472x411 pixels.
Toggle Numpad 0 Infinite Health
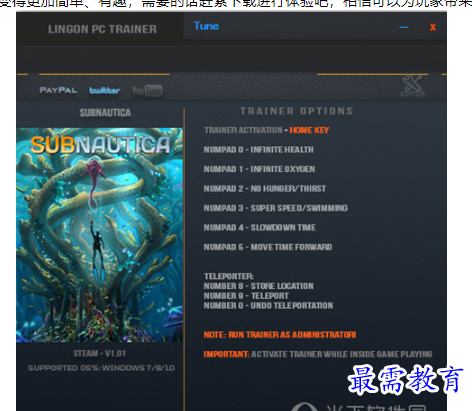click(x=259, y=150)
